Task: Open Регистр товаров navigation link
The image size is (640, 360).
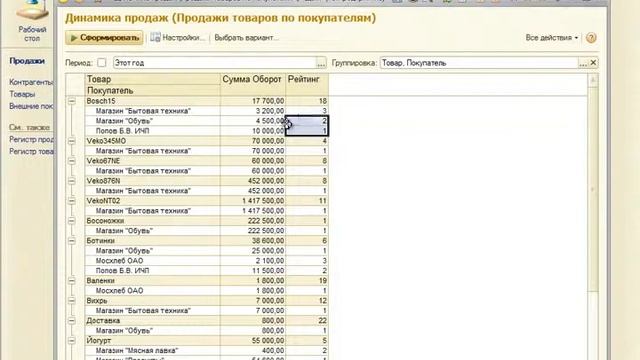Action: 31,151
